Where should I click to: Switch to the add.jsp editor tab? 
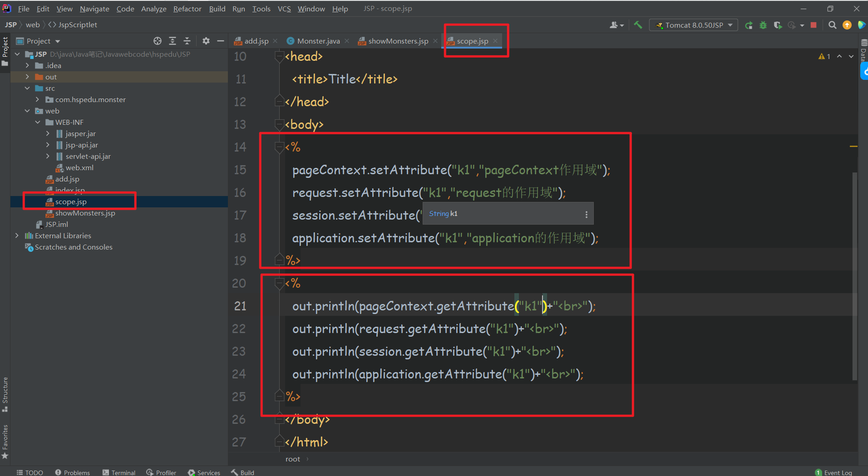256,41
